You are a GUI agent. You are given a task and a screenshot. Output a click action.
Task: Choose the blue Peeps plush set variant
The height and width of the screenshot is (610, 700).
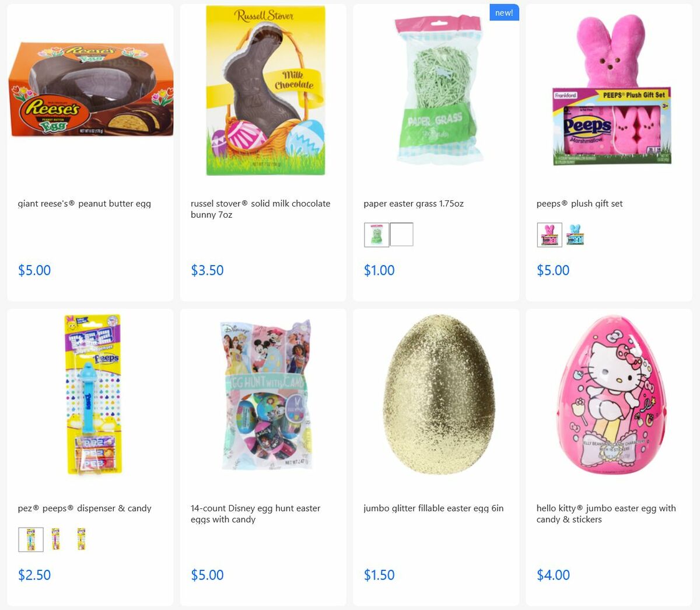pyautogui.click(x=575, y=234)
